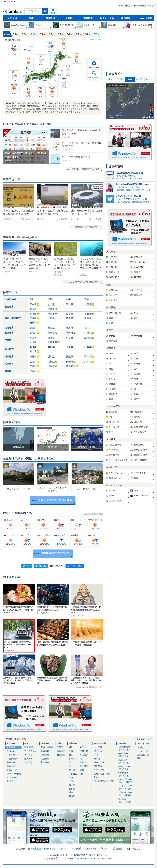
Task: Click 世界各地の天気はこちら button
Action: 53,553
